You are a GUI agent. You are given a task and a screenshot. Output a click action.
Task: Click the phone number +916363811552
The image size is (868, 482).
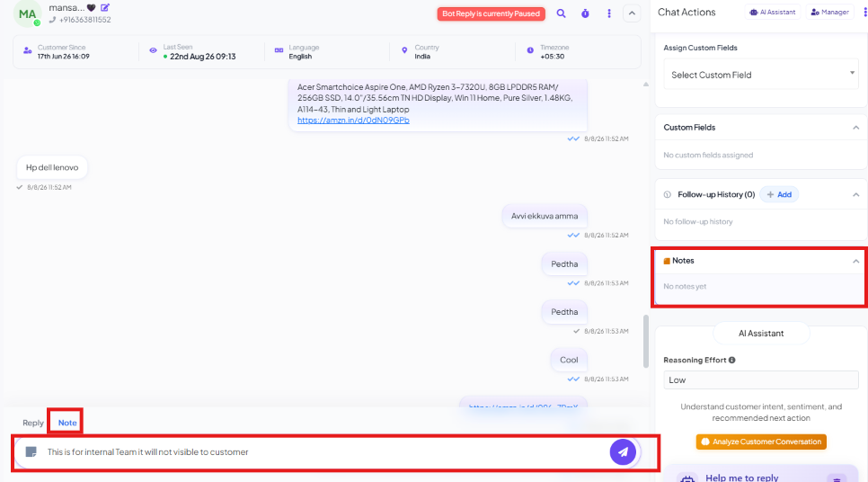84,20
